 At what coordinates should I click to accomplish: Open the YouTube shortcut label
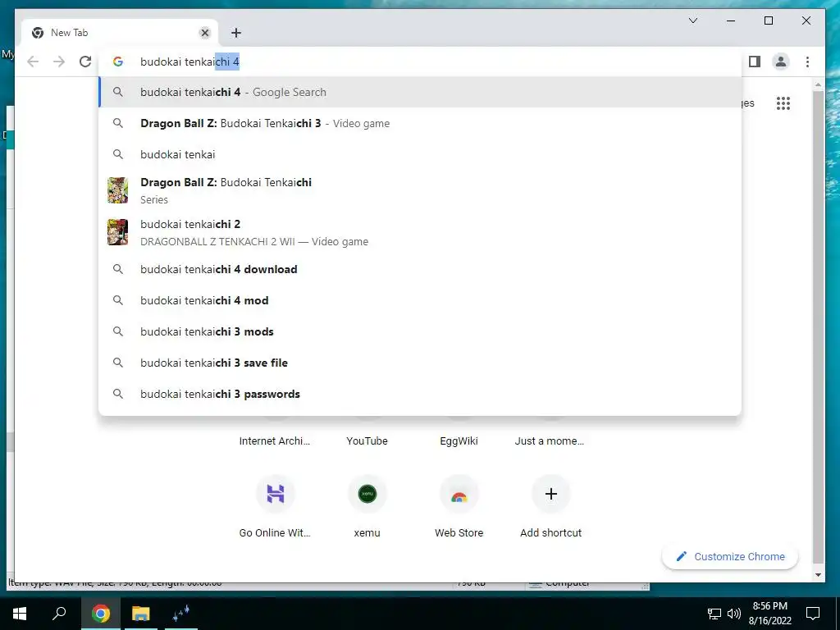click(x=367, y=441)
